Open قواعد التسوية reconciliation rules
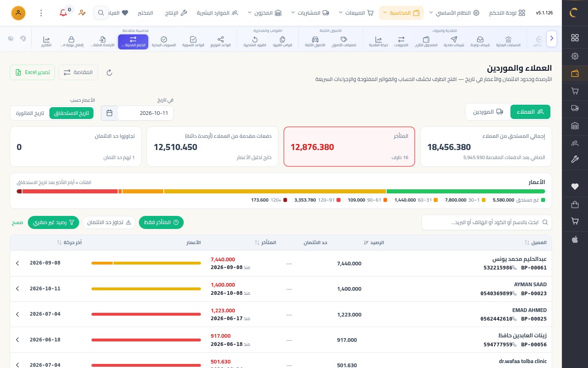This screenshot has width=588, height=368. (193, 41)
